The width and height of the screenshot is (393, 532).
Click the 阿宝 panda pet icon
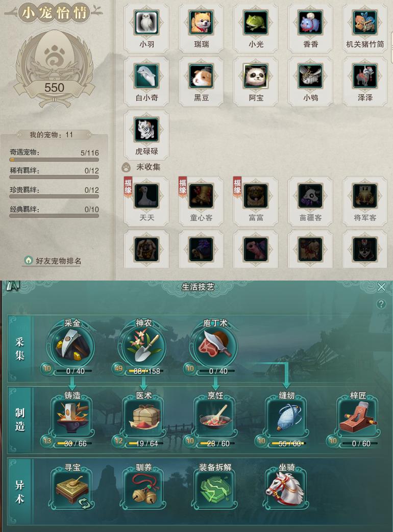tap(256, 77)
